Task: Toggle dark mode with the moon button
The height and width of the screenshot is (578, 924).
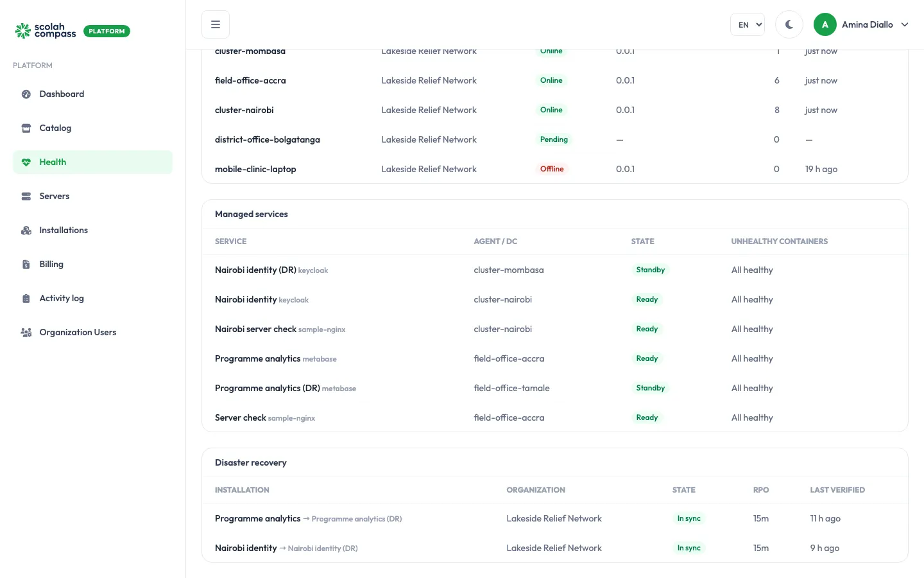Action: pos(789,24)
